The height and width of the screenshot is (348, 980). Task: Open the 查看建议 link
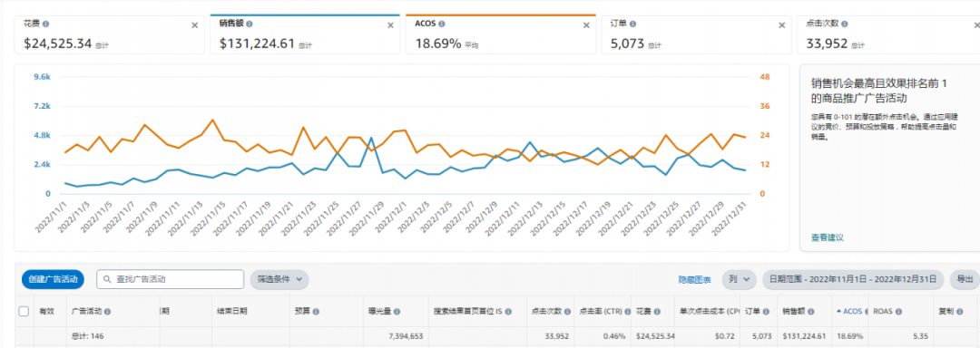pyautogui.click(x=828, y=237)
